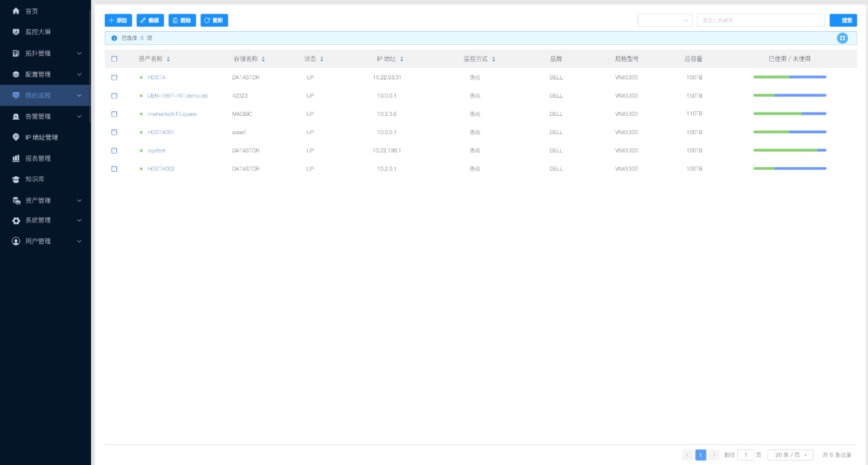The image size is (868, 465).
Task: Click the usage bar for HOSTA002
Action: [x=789, y=168]
